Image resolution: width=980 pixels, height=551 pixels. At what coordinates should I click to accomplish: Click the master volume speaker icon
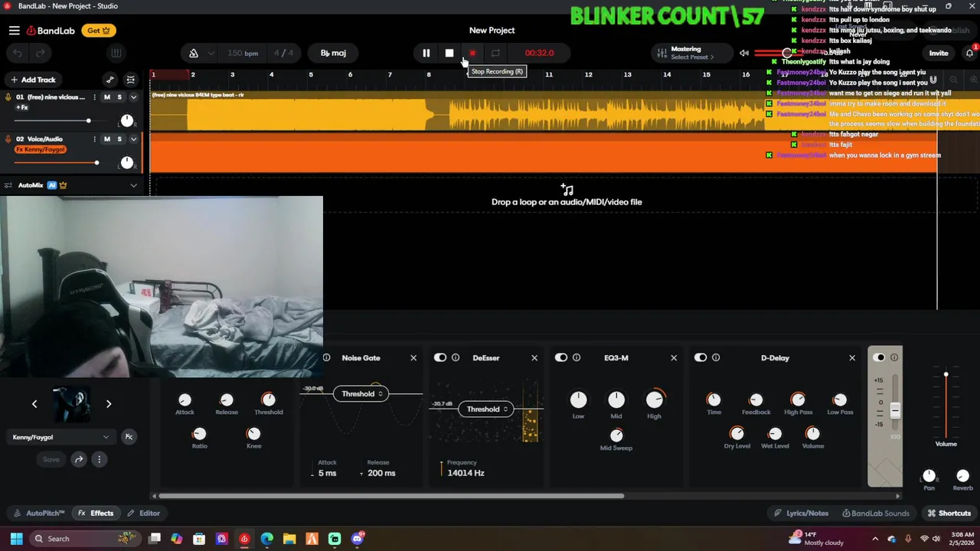point(744,54)
